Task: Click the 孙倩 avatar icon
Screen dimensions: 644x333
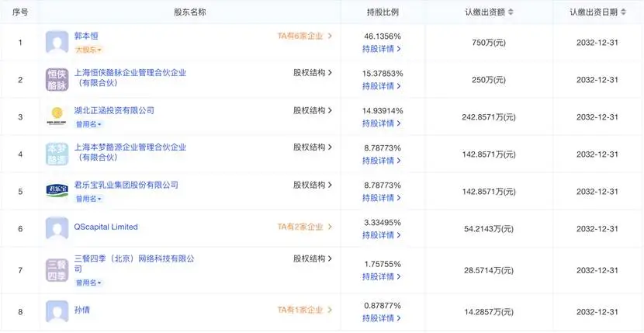Action: 58,311
